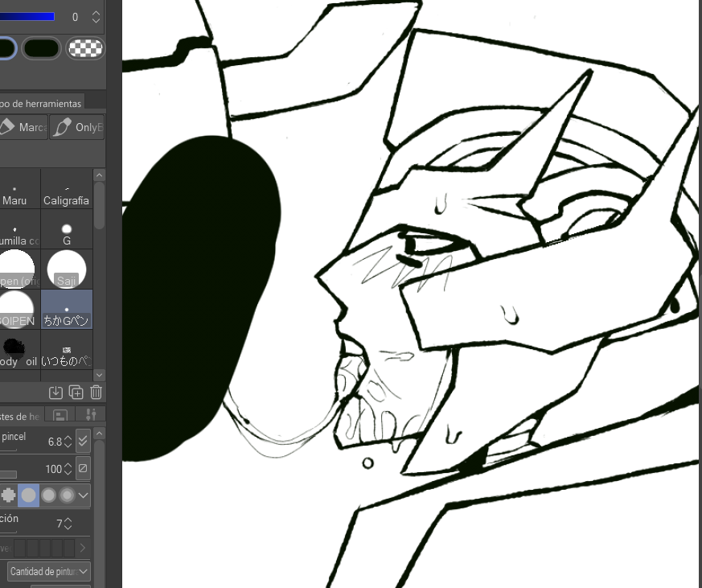The height and width of the screenshot is (588, 702).
Task: Open the 'Cantidad de pintura' dropdown
Action: (49, 571)
